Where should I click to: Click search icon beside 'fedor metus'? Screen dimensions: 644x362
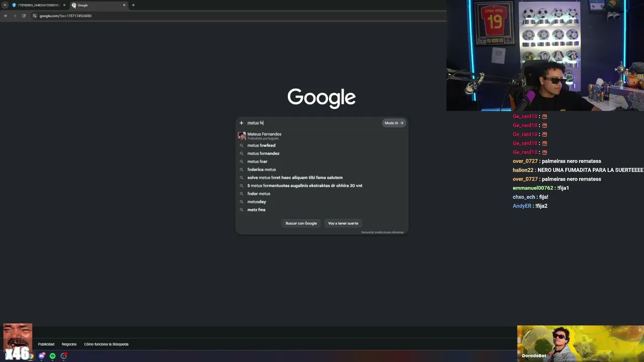pyautogui.click(x=242, y=194)
